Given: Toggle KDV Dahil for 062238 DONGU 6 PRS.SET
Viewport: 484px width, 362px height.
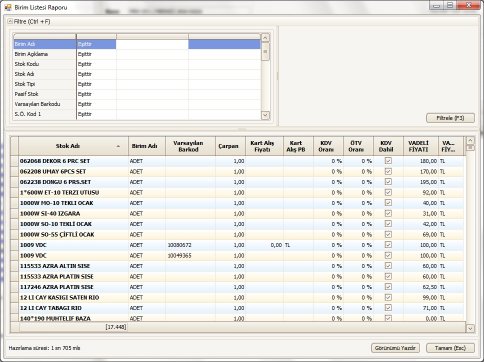Looking at the screenshot, I should click(388, 182).
